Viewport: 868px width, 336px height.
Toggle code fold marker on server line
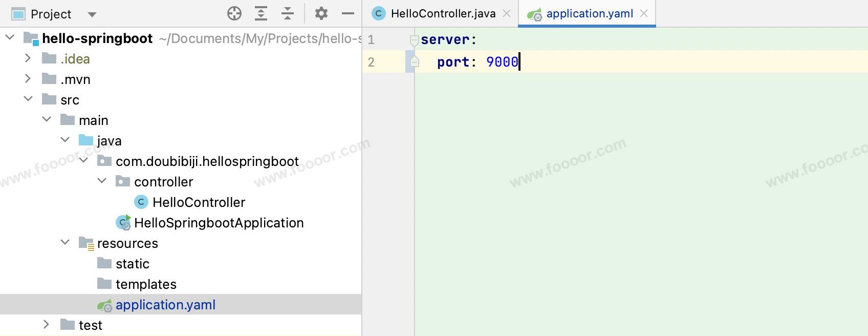(x=415, y=40)
